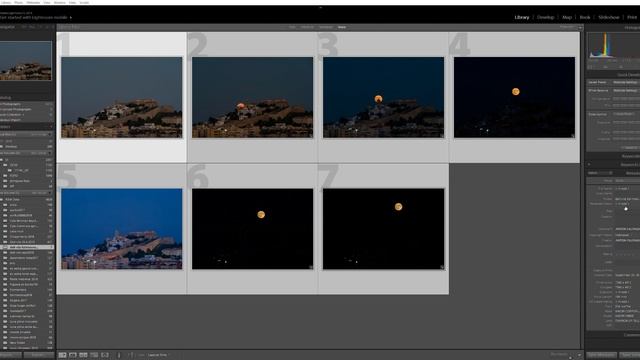Click the Sync Metadata button
The image size is (640, 360).
pos(601,356)
